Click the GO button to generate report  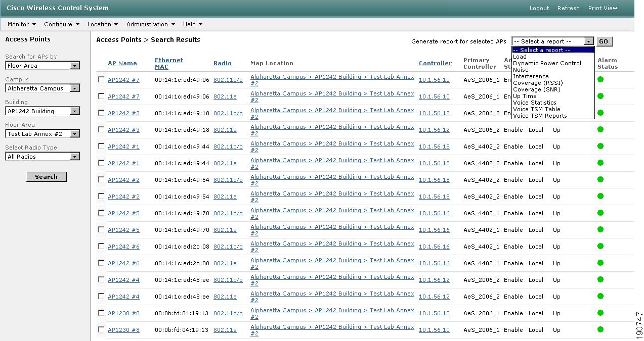pyautogui.click(x=604, y=41)
